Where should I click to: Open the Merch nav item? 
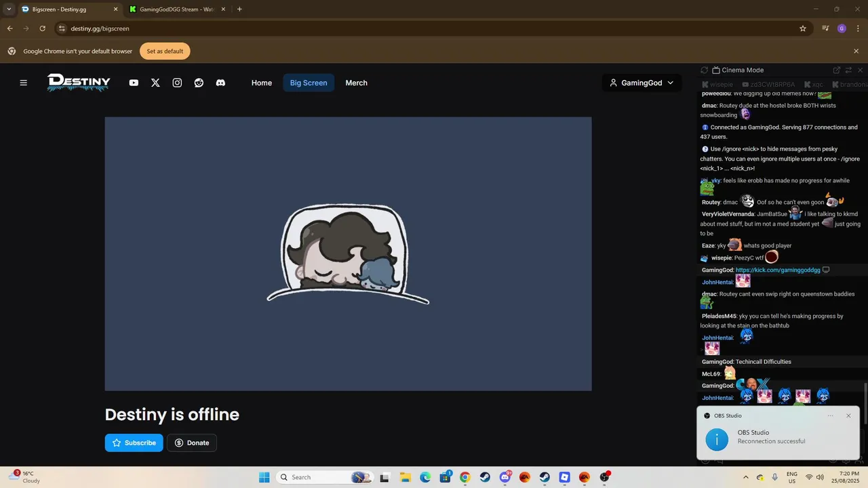pyautogui.click(x=356, y=83)
